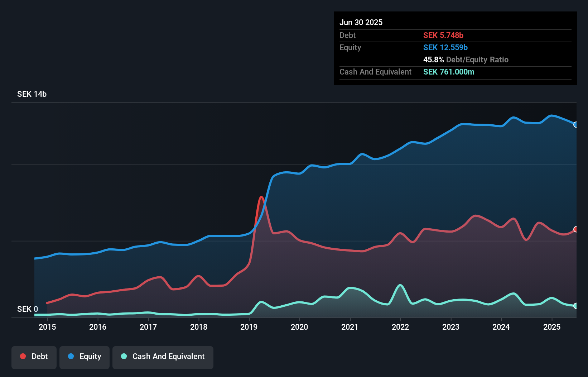Click the SEK 14b axis label

[x=32, y=94]
